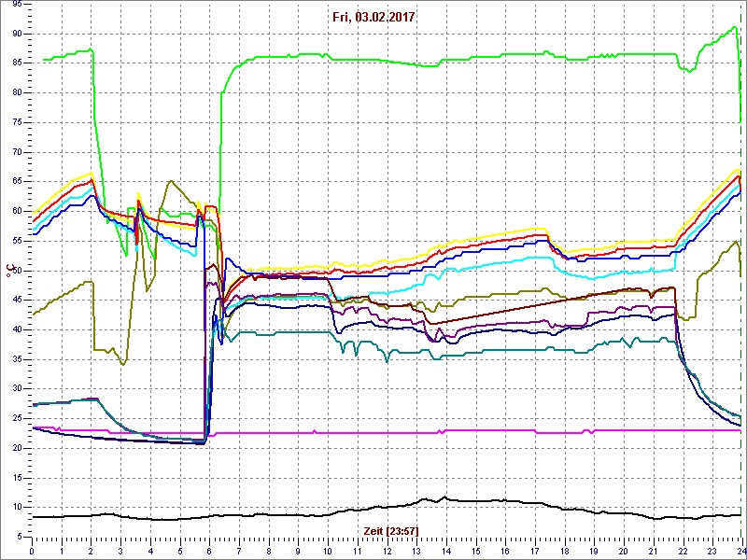Click the 30 temperature axis label
The height and width of the screenshot is (560, 747).
[x=16, y=389]
